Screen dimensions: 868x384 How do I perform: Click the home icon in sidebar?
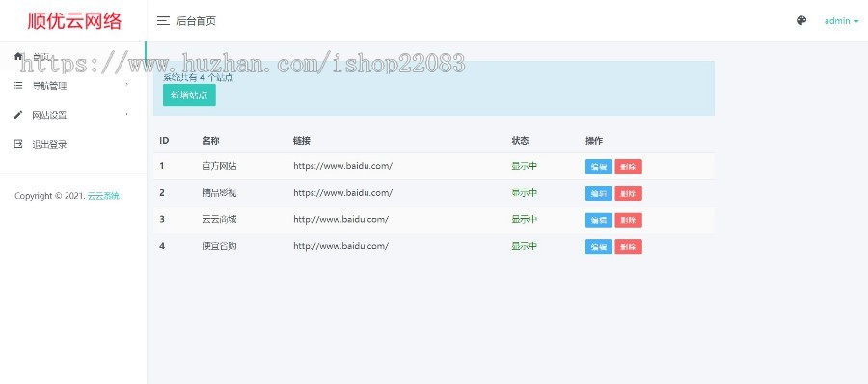coord(18,57)
